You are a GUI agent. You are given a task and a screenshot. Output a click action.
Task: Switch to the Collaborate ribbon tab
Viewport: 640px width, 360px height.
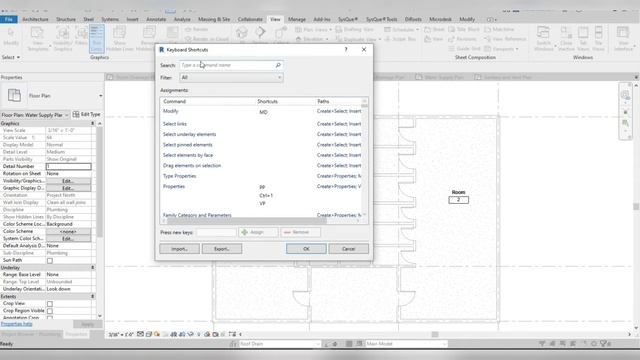click(250, 19)
